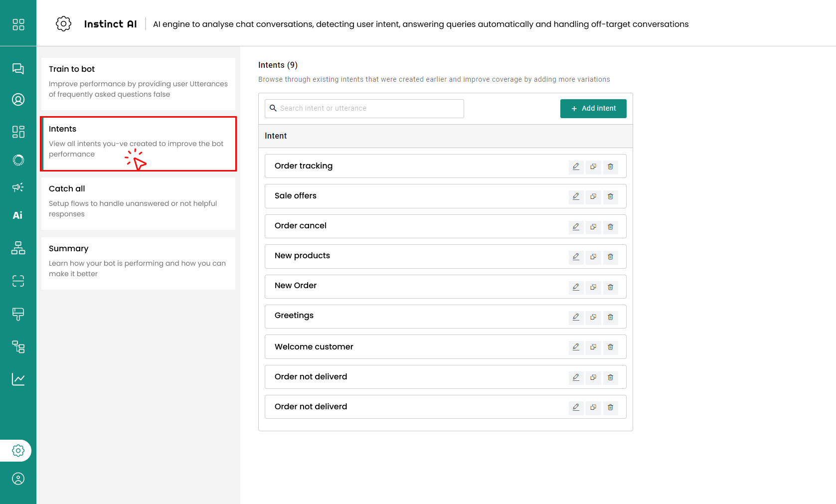The width and height of the screenshot is (836, 504).
Task: Delete the Welcome customer intent
Action: point(610,347)
